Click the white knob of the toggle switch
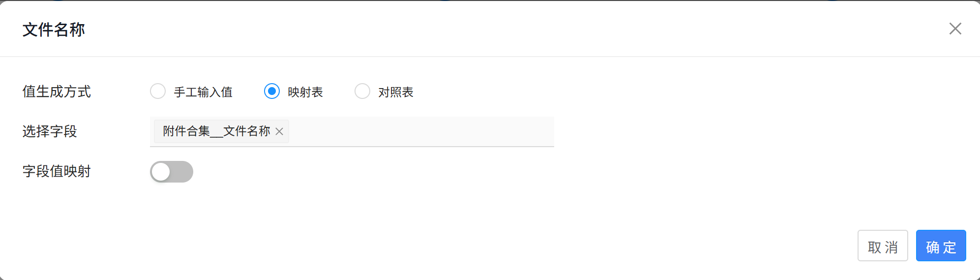The image size is (980, 280). [x=161, y=172]
